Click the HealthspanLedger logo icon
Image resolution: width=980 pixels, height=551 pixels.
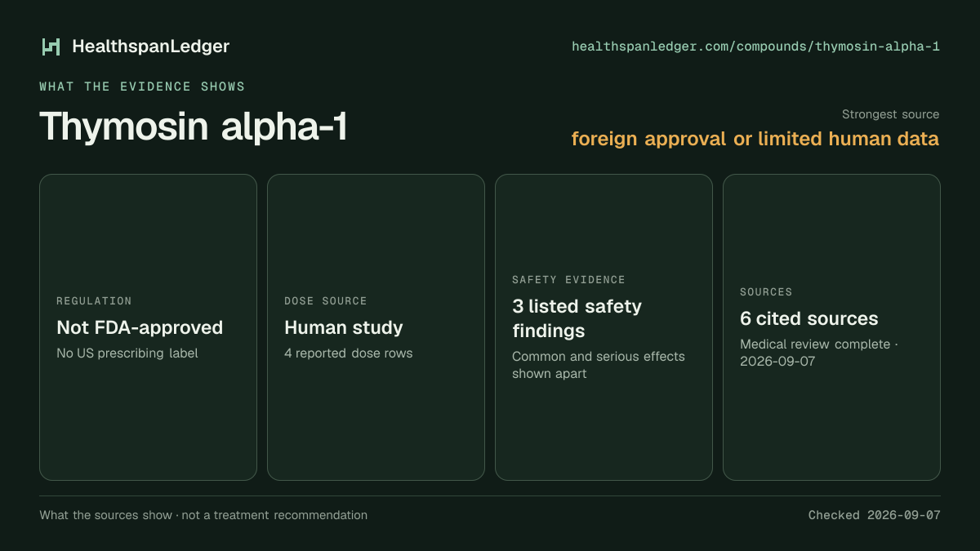51,47
